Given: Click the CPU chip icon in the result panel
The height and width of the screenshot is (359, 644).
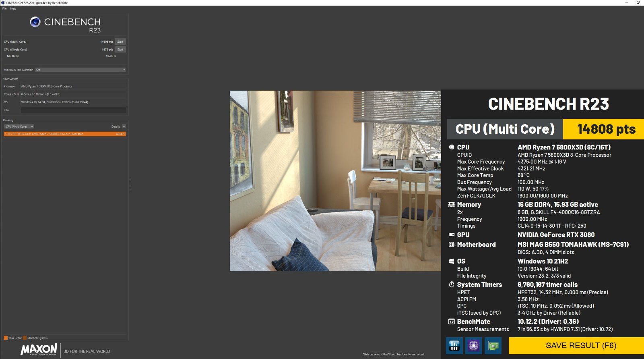Looking at the screenshot, I should (x=452, y=147).
